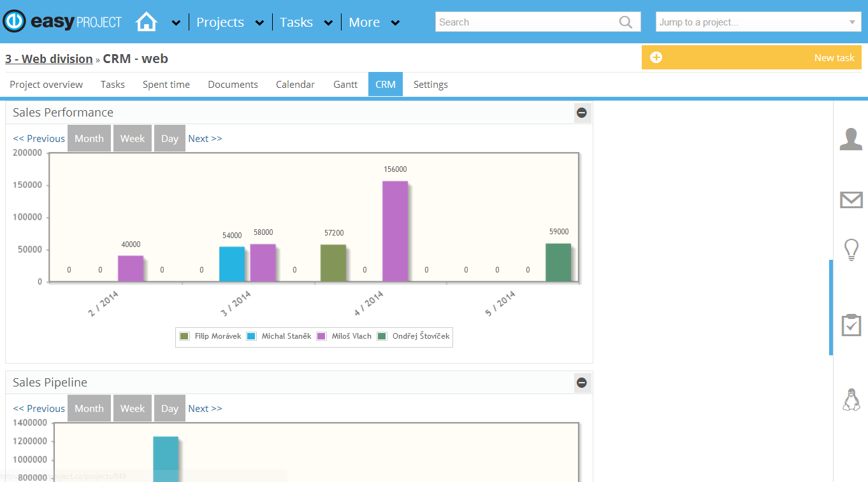Click the New task button

[751, 57]
